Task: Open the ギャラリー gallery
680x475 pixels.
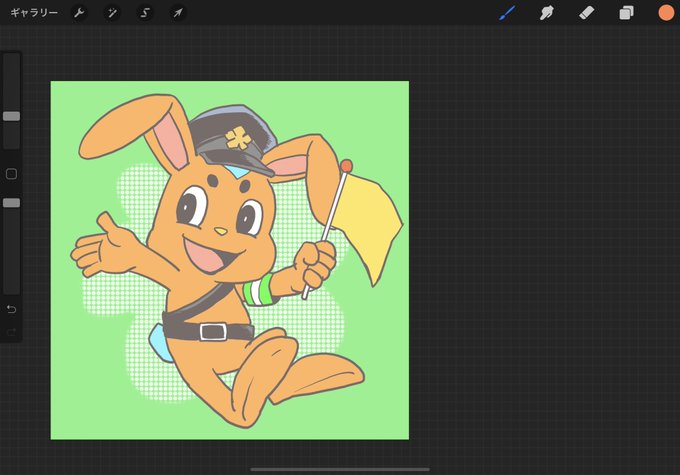Action: [34, 13]
